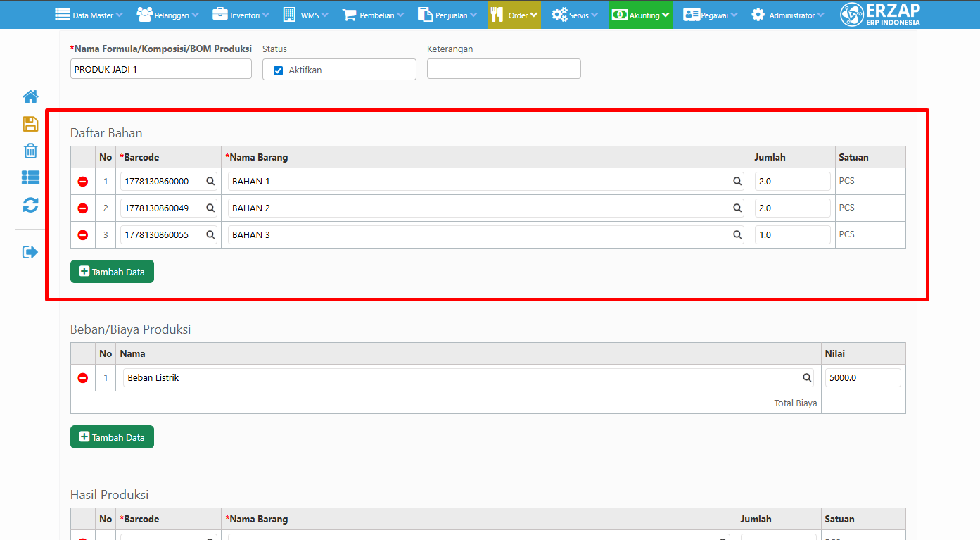
Task: Open the Administrator menu
Action: pos(788,15)
